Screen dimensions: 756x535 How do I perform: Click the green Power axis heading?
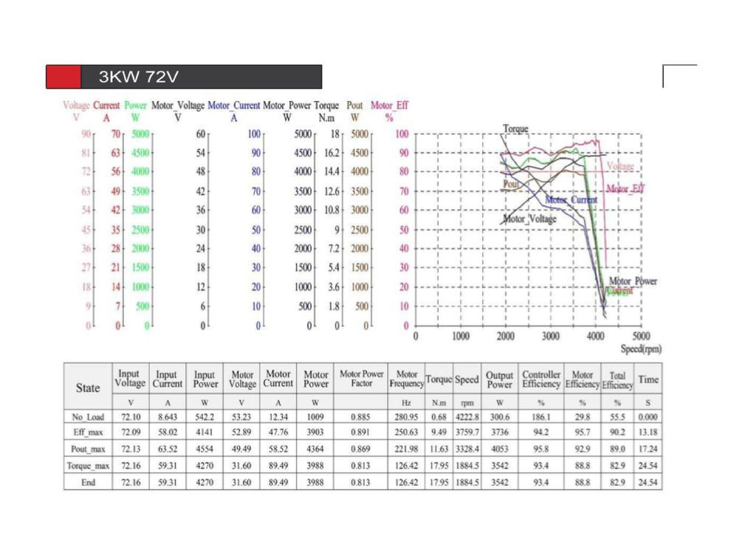[x=136, y=106]
